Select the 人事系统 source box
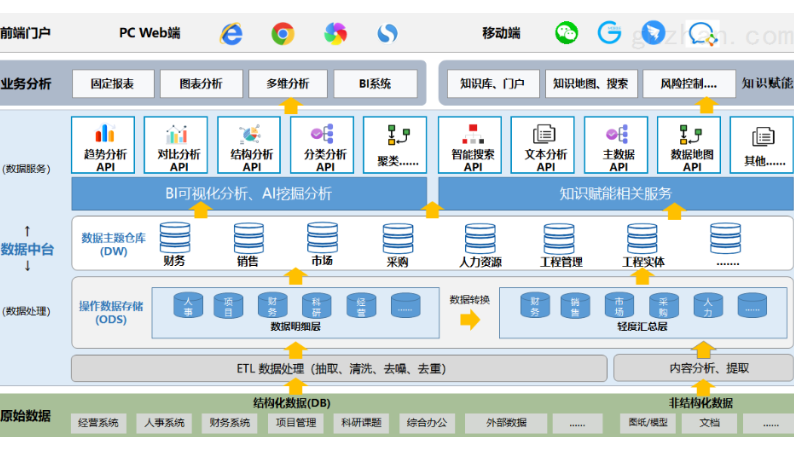The width and height of the screenshot is (794, 450). pos(164,423)
